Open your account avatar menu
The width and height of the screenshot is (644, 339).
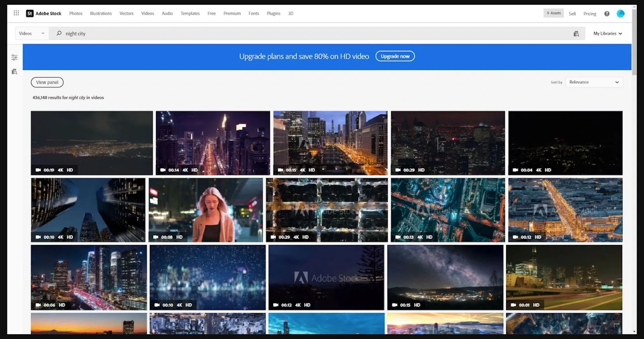(x=621, y=13)
